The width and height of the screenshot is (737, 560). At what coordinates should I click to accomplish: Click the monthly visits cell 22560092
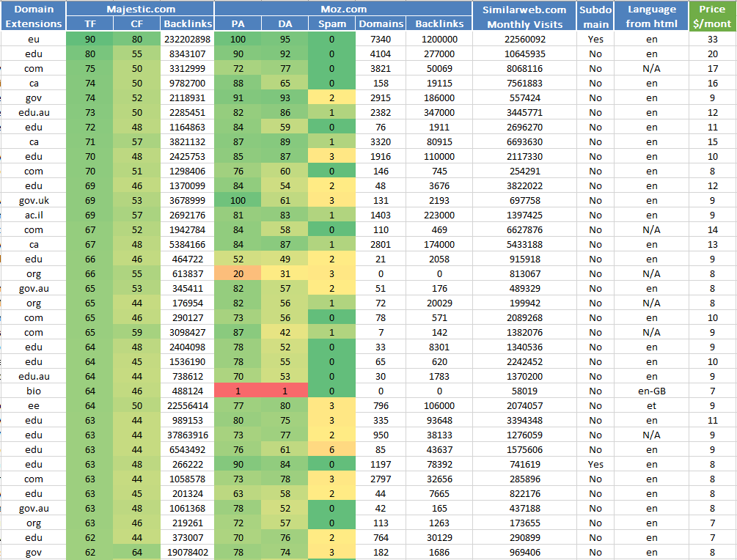pos(524,39)
